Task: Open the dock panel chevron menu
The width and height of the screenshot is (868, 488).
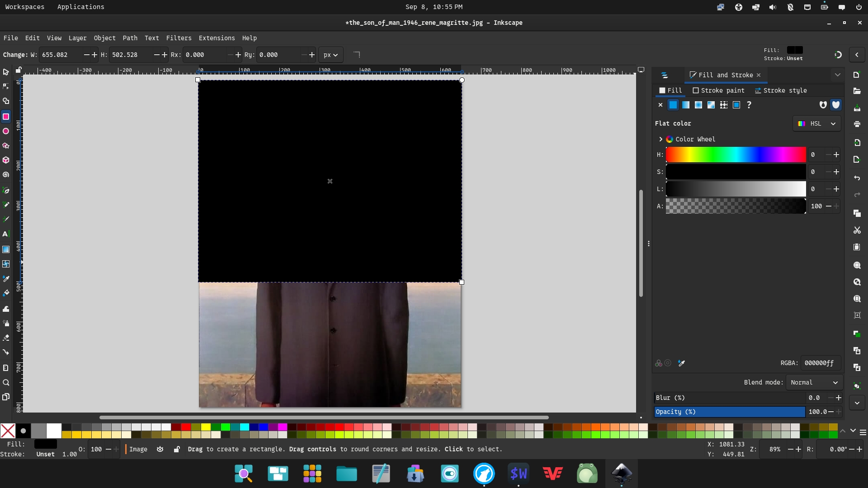Action: click(837, 75)
